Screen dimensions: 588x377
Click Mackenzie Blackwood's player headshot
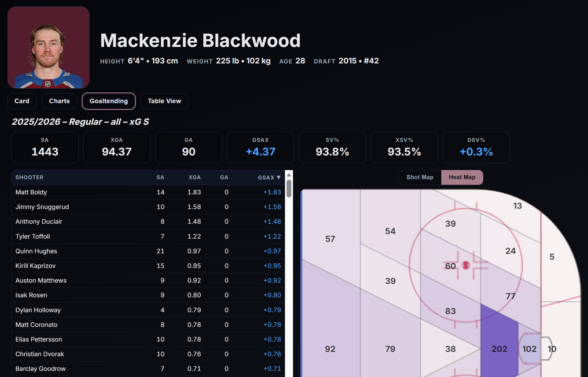click(x=48, y=47)
